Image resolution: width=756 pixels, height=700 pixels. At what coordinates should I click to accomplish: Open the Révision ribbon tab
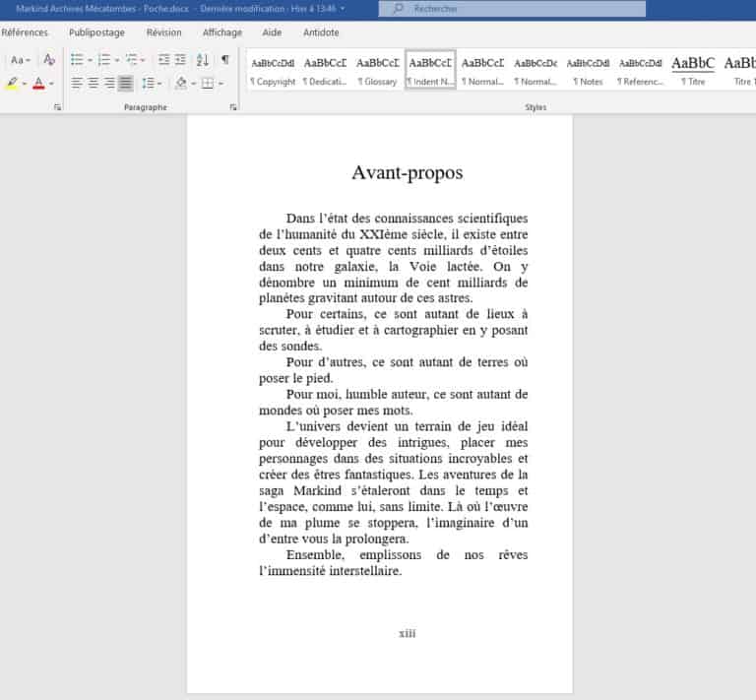point(163,32)
